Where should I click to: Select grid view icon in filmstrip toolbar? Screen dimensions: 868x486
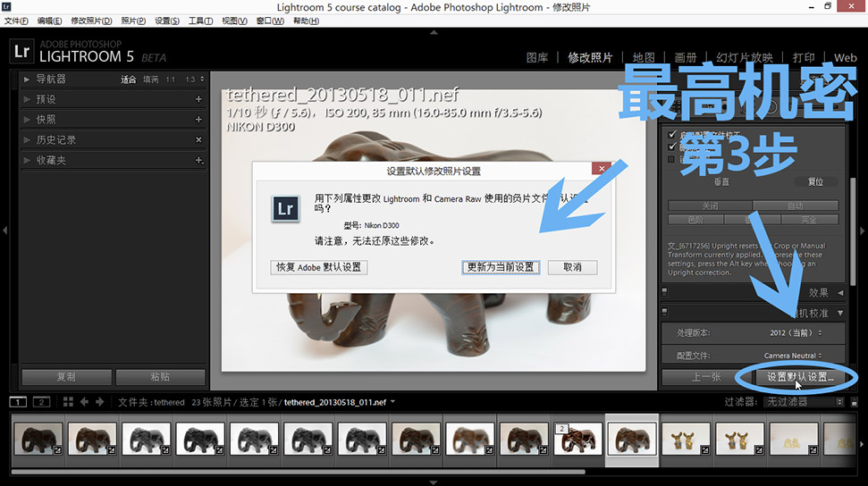(68, 402)
